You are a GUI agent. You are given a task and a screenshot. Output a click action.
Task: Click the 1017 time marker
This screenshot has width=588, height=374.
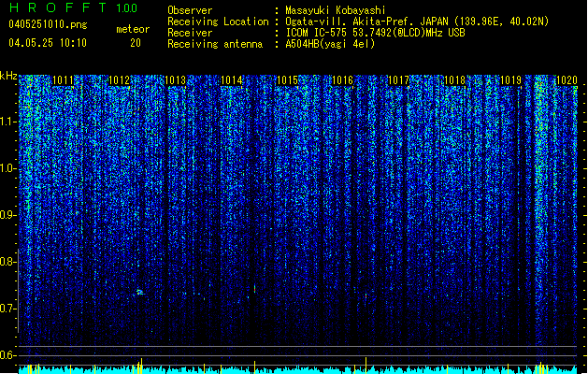pos(398,80)
